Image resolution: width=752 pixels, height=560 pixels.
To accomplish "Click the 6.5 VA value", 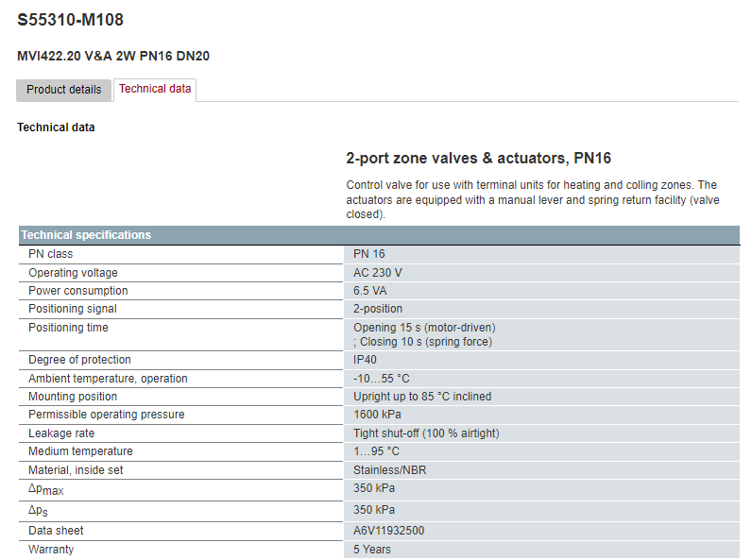I will [369, 291].
